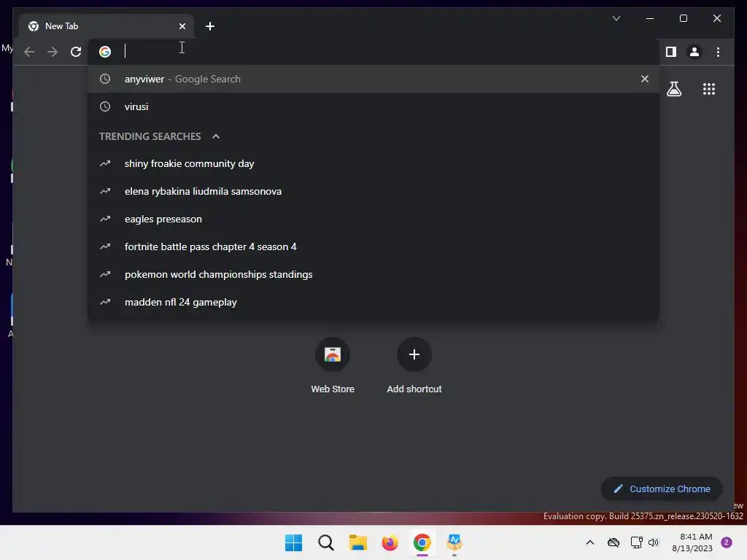
Task: Click the Customize Chrome button
Action: [662, 489]
